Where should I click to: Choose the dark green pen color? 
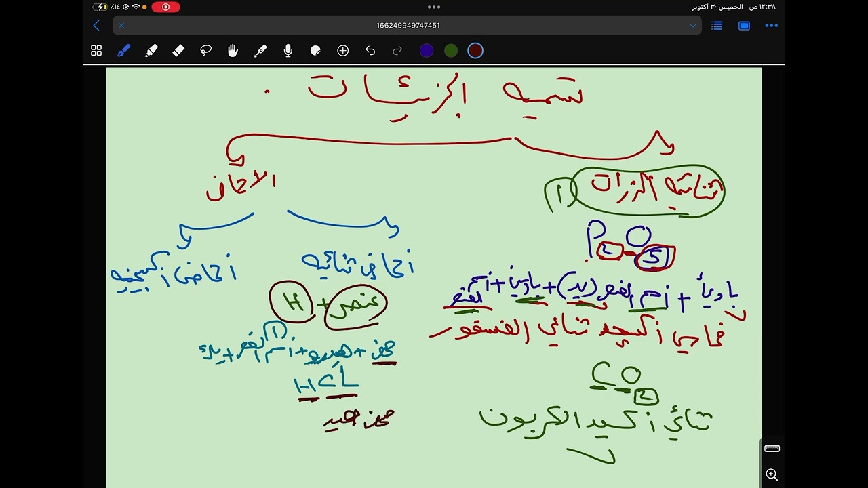coord(451,51)
